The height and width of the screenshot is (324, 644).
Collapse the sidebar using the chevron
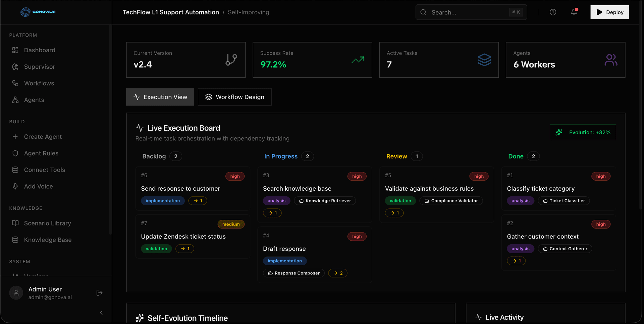coord(101,313)
